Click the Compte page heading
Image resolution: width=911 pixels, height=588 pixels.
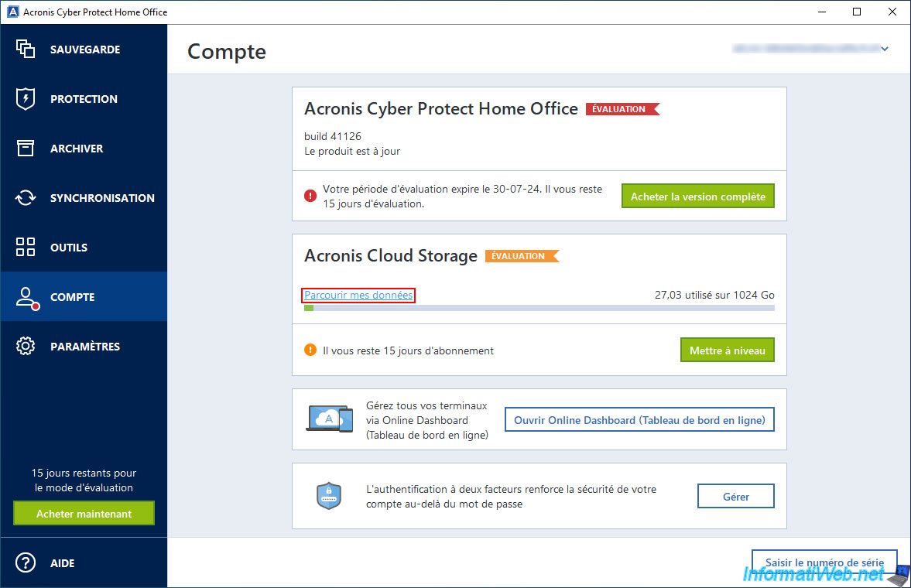coord(227,52)
